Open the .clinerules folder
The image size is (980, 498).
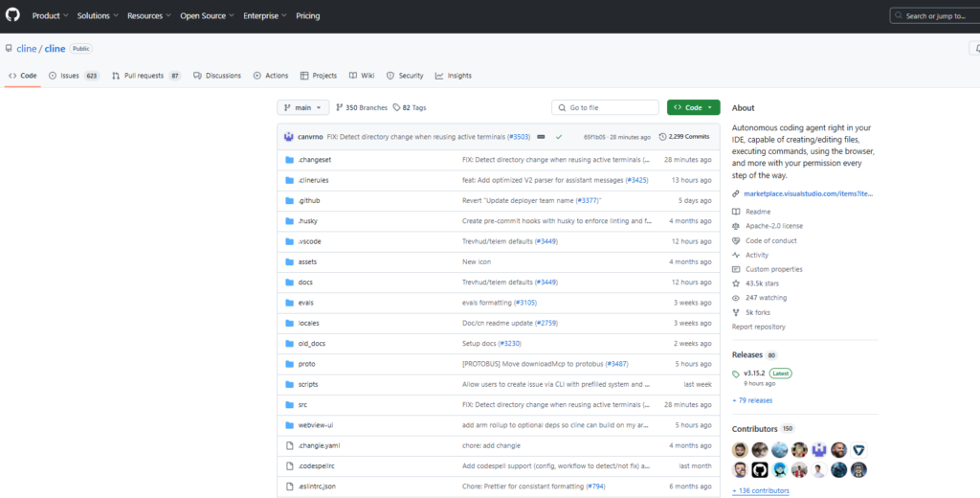pos(313,180)
